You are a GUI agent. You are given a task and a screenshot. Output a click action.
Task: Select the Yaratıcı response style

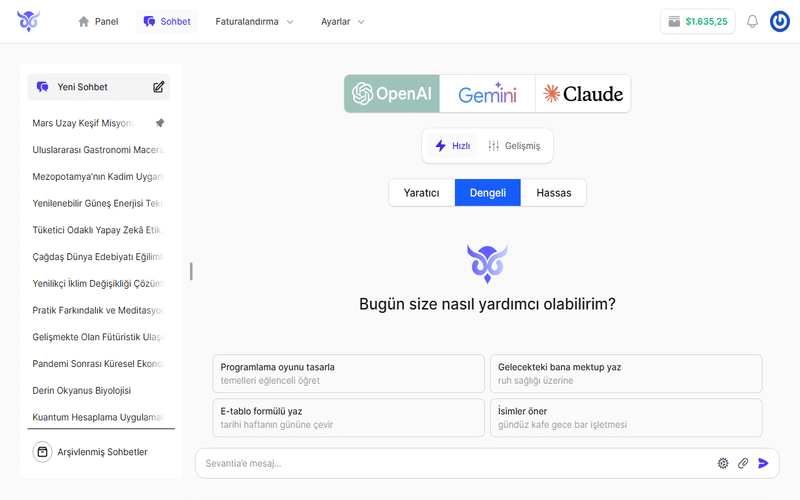coord(421,193)
